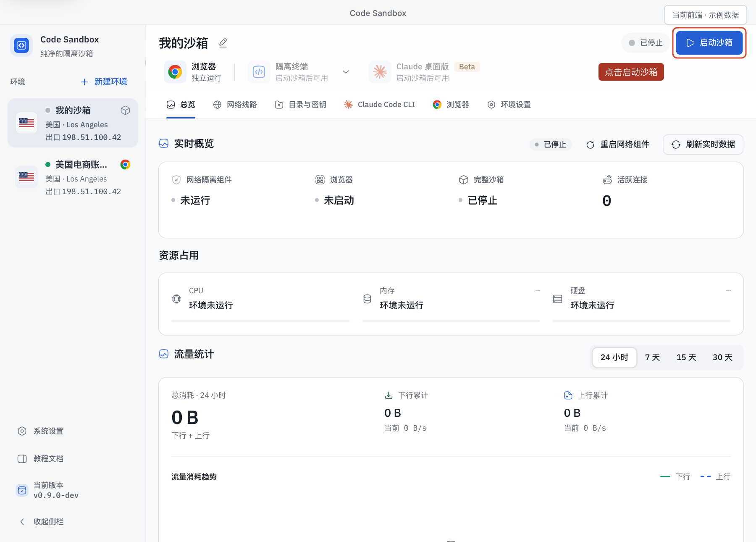
Task: Open 系统设置 in the sidebar
Action: pyautogui.click(x=41, y=431)
